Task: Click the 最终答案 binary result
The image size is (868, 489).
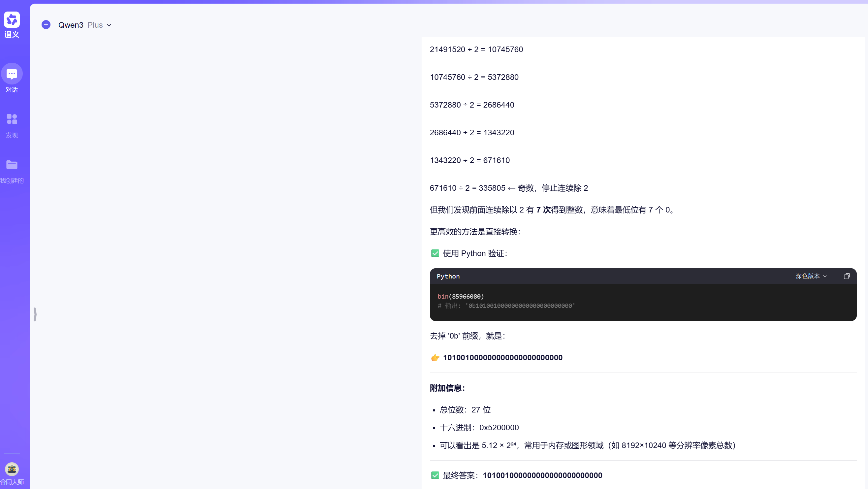Action: pos(542,475)
